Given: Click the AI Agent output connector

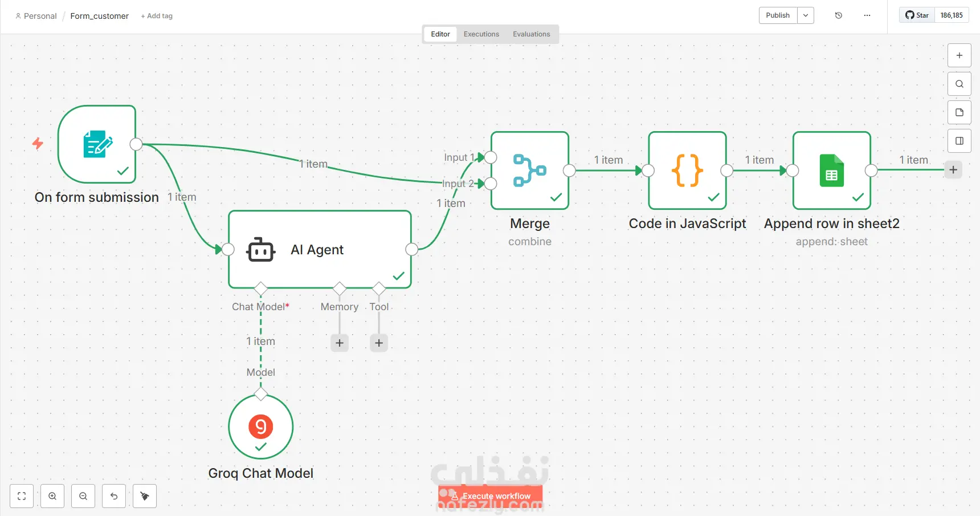Looking at the screenshot, I should coord(411,249).
